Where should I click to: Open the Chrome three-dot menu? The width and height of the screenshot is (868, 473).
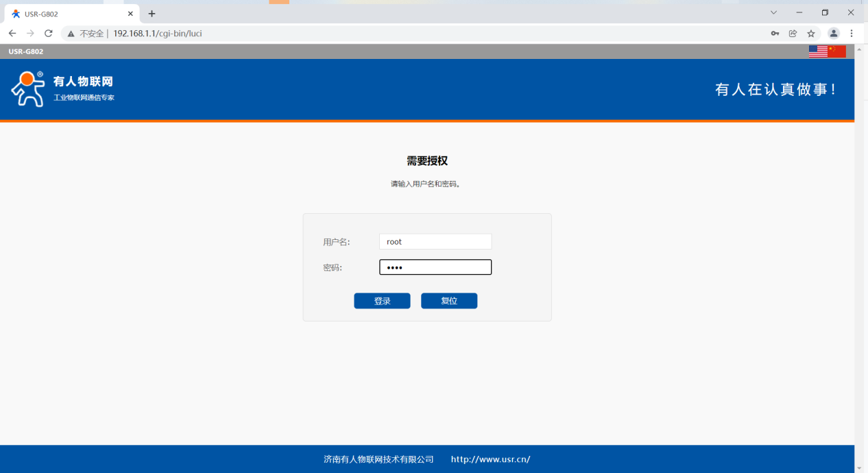pyautogui.click(x=852, y=34)
